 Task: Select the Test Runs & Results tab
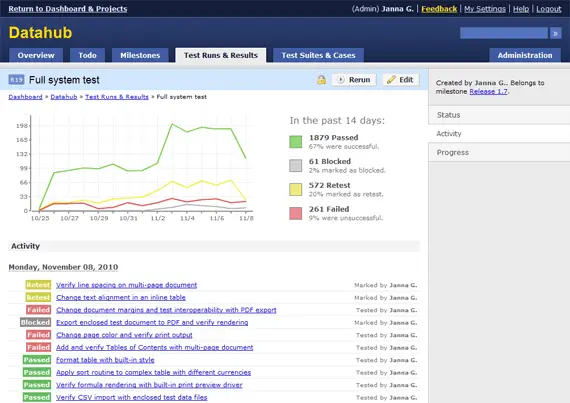(221, 55)
